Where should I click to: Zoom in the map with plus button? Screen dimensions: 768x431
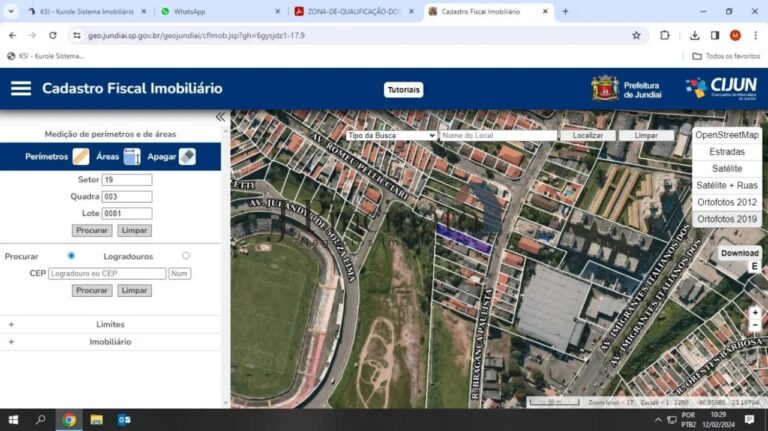click(755, 312)
